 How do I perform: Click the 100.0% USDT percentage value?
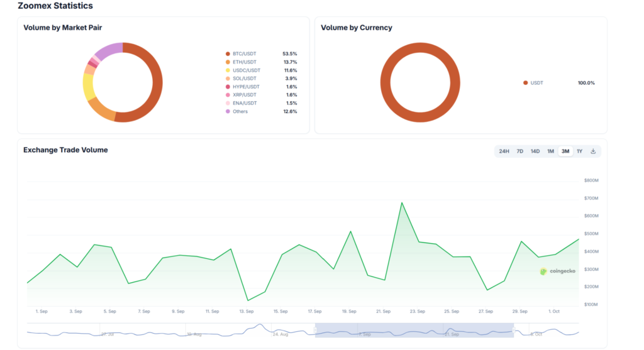coord(586,83)
